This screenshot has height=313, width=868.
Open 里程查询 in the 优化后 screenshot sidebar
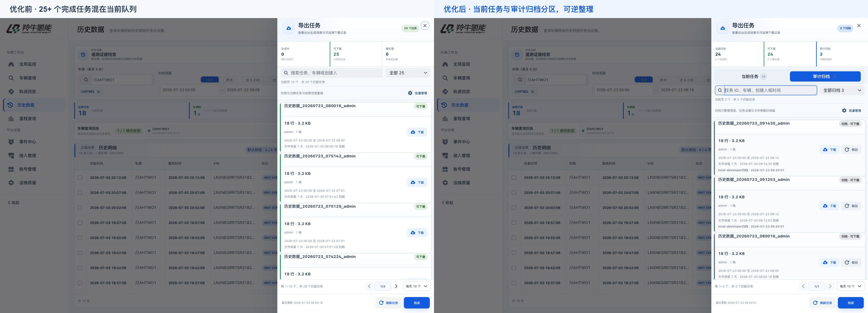point(468,119)
